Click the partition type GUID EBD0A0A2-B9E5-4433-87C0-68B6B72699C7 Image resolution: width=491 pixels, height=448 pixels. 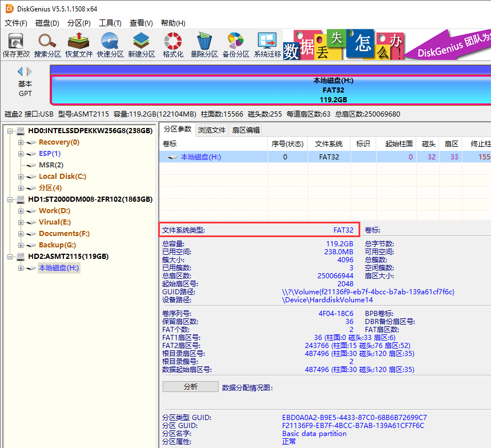(354, 418)
